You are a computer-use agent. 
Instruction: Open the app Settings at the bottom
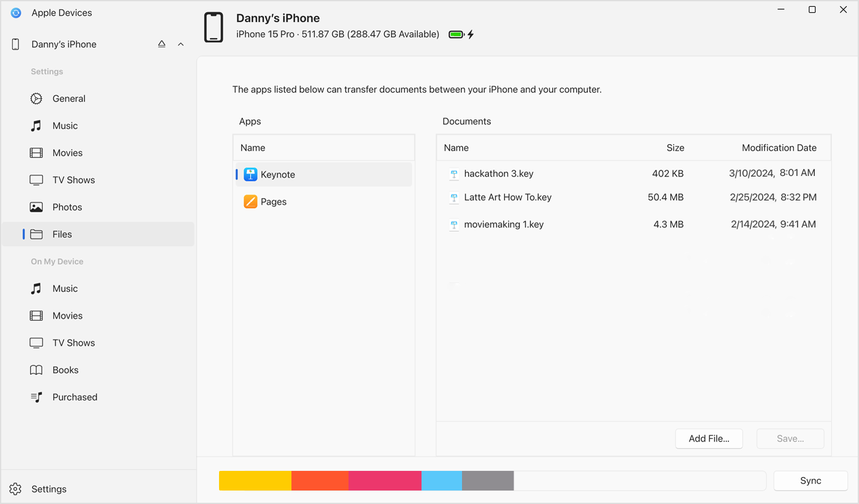(x=49, y=489)
